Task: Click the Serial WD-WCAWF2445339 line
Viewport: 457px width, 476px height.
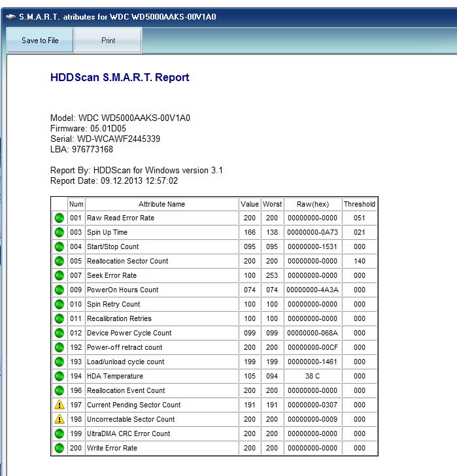Action: pyautogui.click(x=105, y=139)
